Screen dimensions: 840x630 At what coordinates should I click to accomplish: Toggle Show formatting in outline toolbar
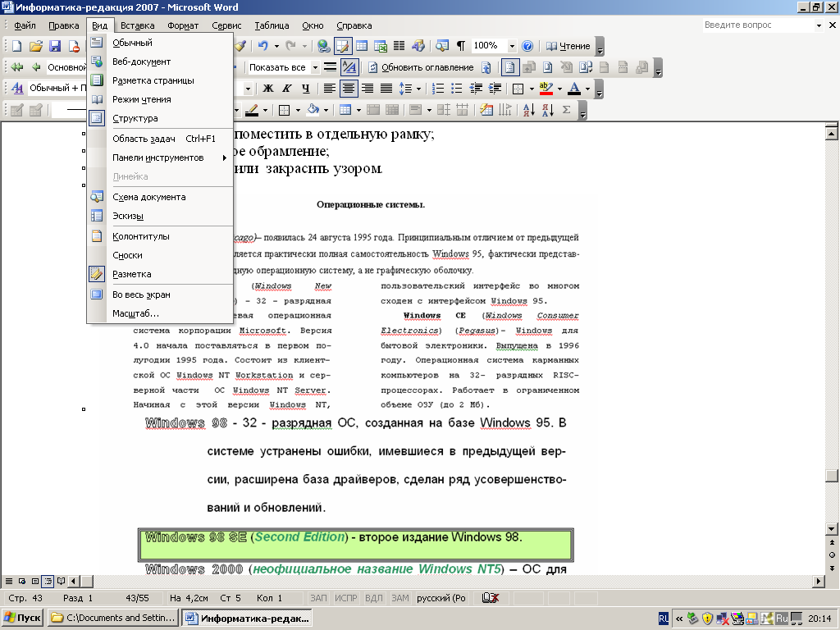pos(349,67)
